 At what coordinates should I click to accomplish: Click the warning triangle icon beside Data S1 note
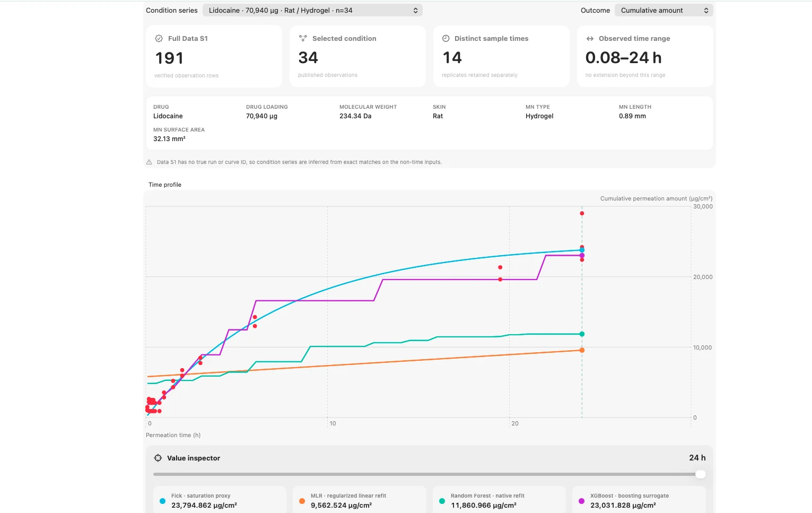tap(149, 162)
